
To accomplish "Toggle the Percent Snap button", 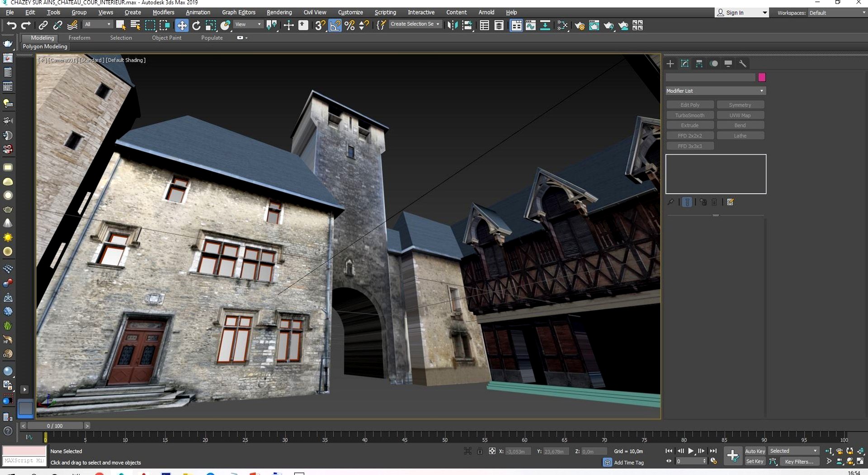I will pyautogui.click(x=349, y=25).
